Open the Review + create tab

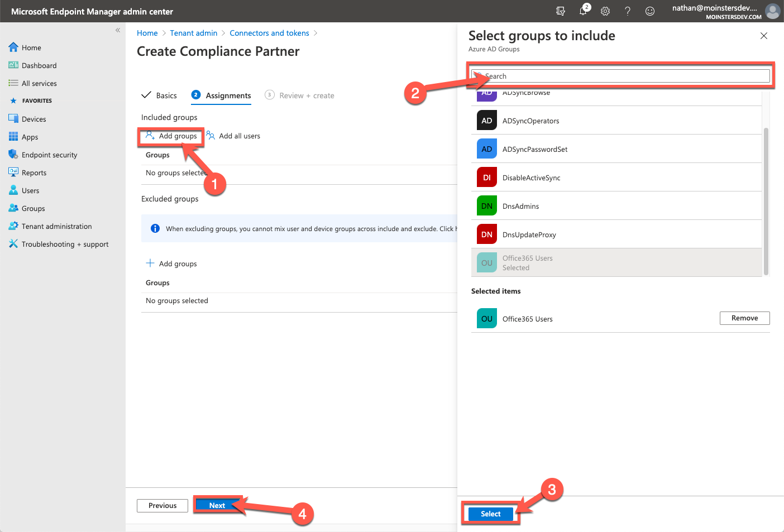pyautogui.click(x=307, y=95)
